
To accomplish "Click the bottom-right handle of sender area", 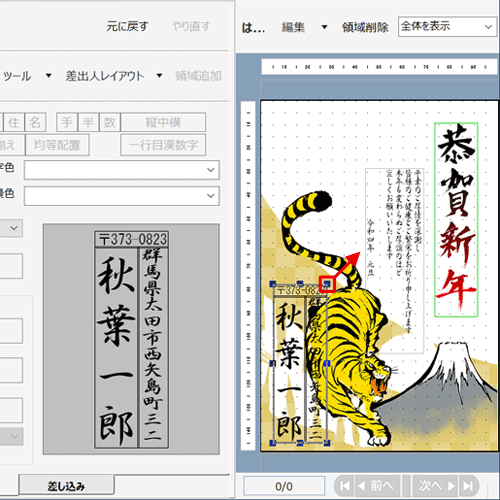I will tap(327, 443).
